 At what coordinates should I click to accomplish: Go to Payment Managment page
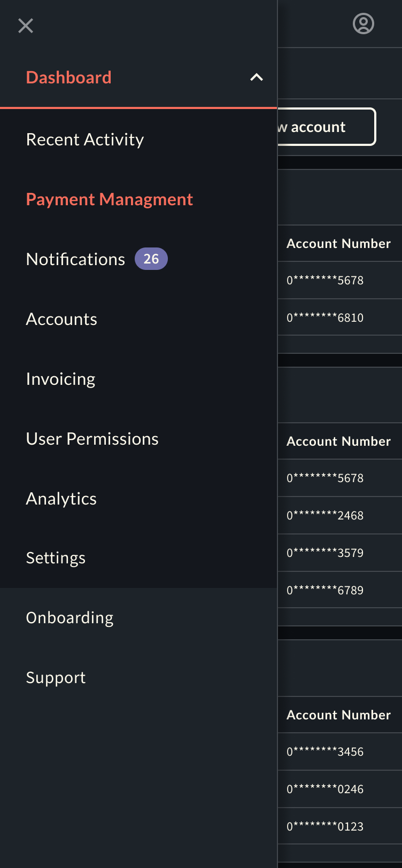click(110, 199)
